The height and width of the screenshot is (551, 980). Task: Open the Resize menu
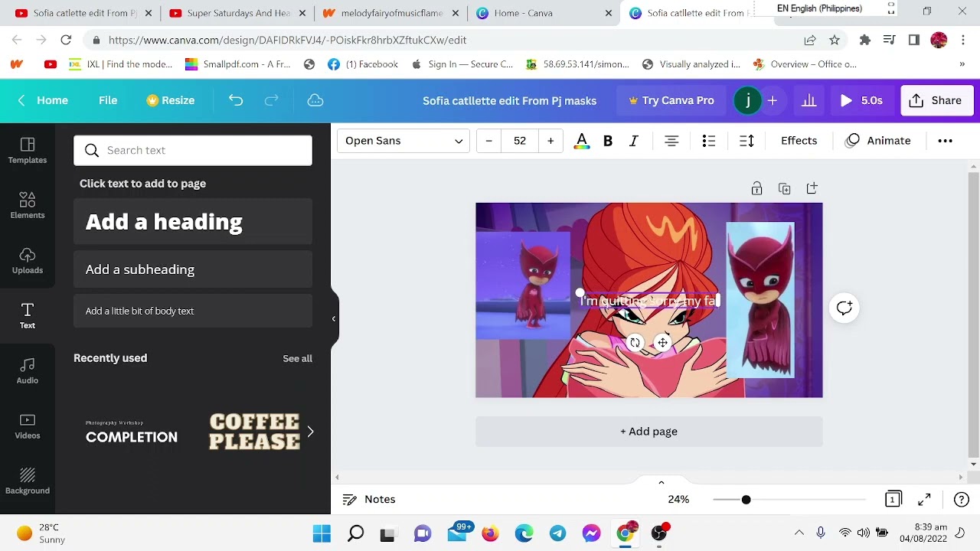[171, 100]
